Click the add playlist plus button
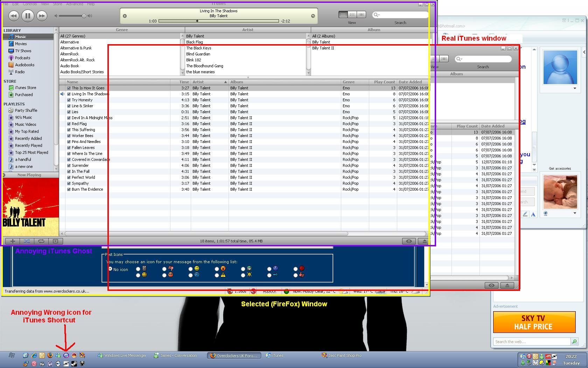Screen dimensions: 588x368 [x=13, y=241]
